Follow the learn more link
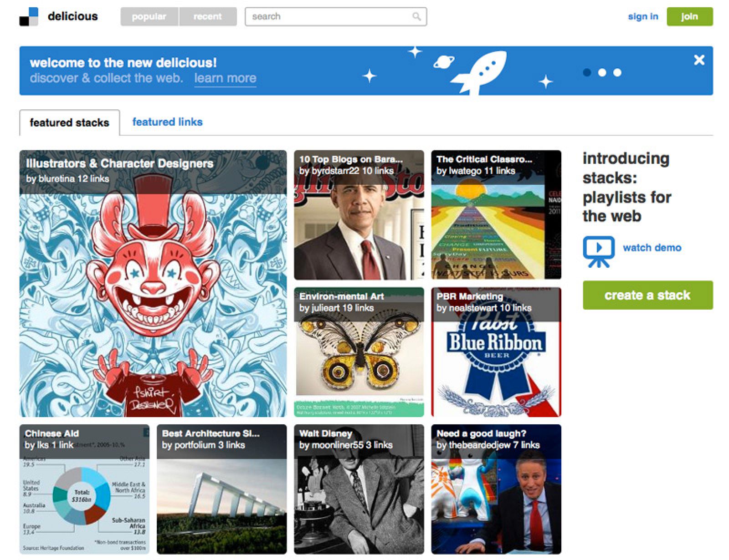This screenshot has width=729, height=560. 225,78
